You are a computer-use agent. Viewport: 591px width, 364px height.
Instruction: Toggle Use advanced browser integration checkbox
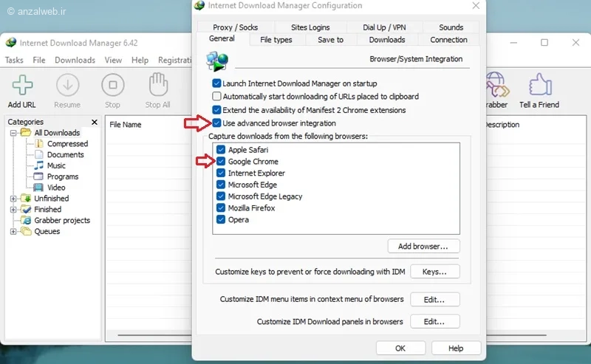[x=216, y=123]
